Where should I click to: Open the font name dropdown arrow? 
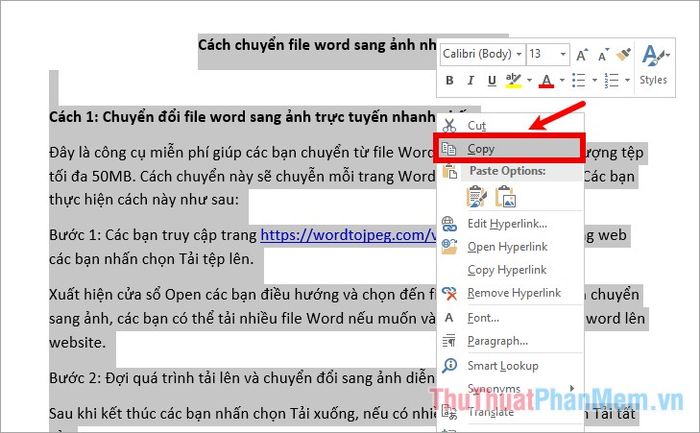(519, 54)
